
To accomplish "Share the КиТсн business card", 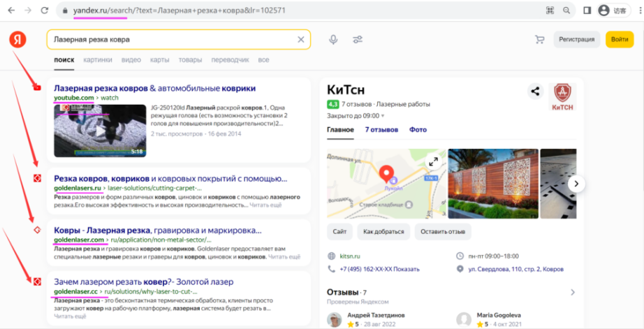I will [535, 91].
